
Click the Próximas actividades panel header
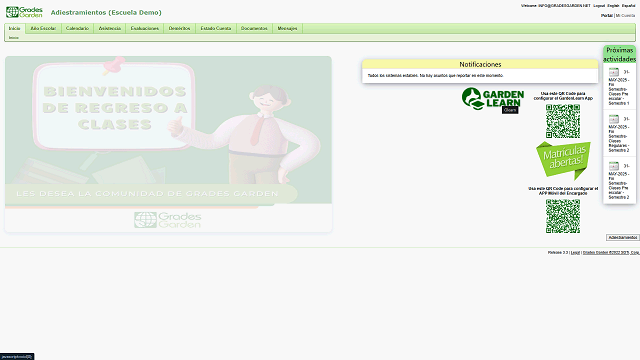tap(619, 54)
